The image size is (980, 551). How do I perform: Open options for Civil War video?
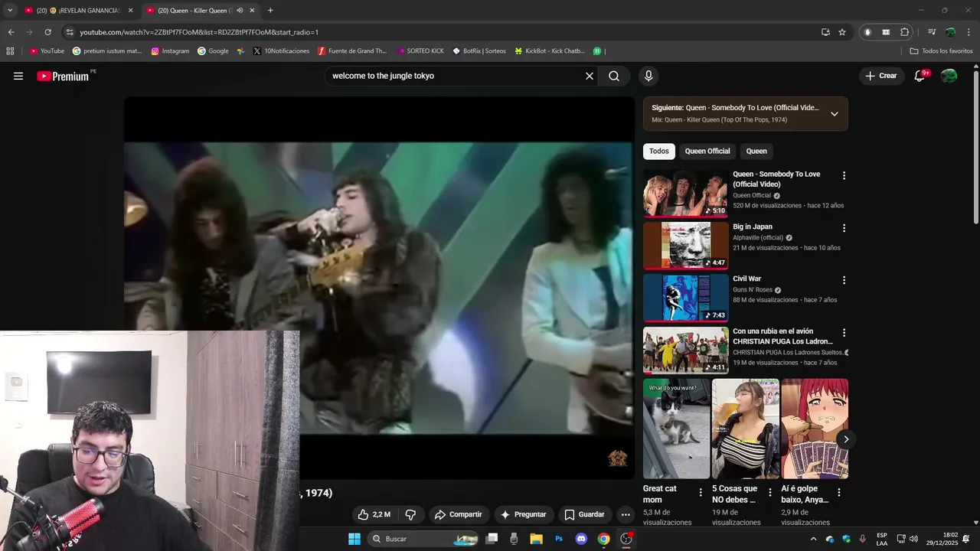[x=844, y=280]
